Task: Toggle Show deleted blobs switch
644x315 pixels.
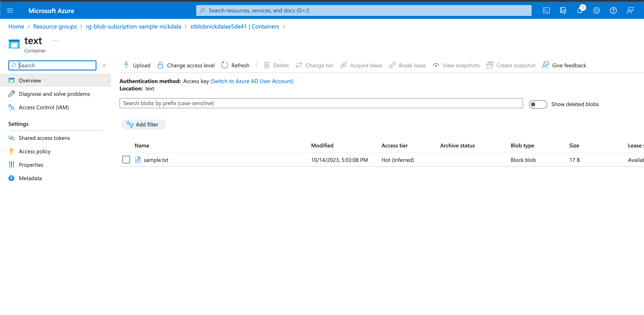Action: point(538,104)
